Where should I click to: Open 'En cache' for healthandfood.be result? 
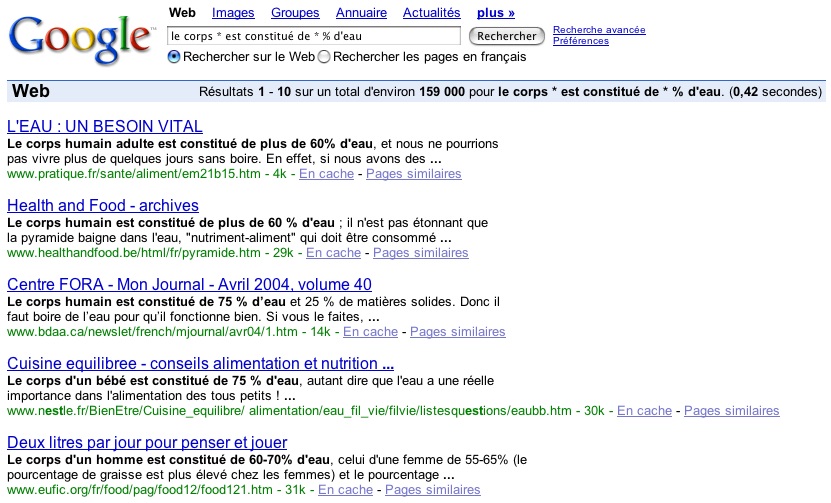click(x=333, y=253)
